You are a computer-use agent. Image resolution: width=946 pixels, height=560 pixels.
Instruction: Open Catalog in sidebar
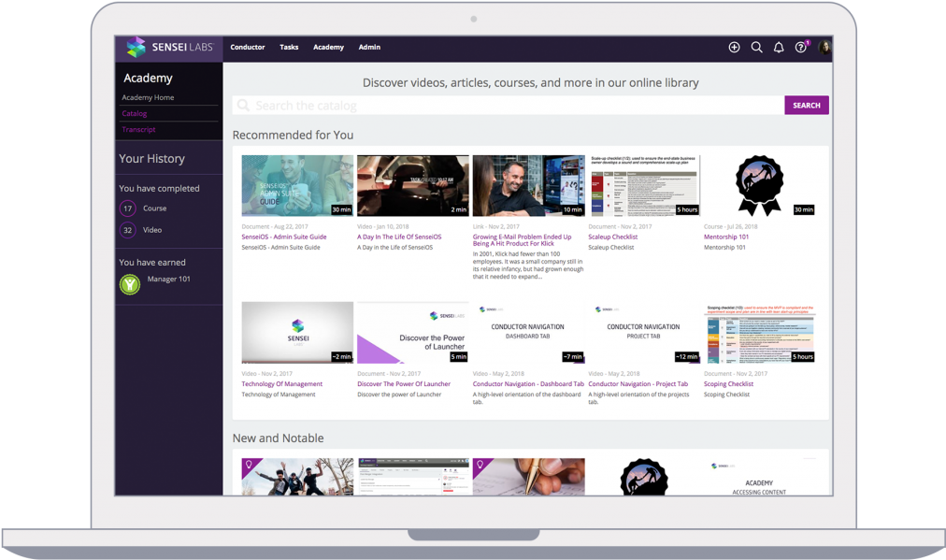point(135,113)
